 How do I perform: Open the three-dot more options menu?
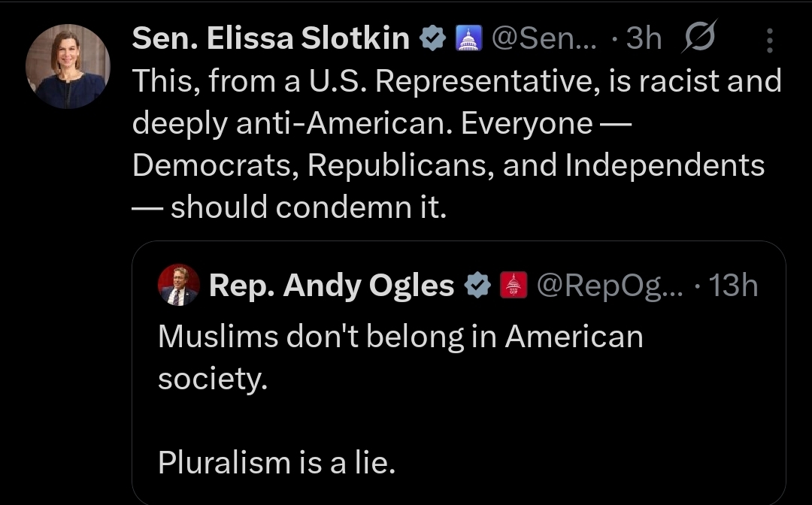click(769, 41)
